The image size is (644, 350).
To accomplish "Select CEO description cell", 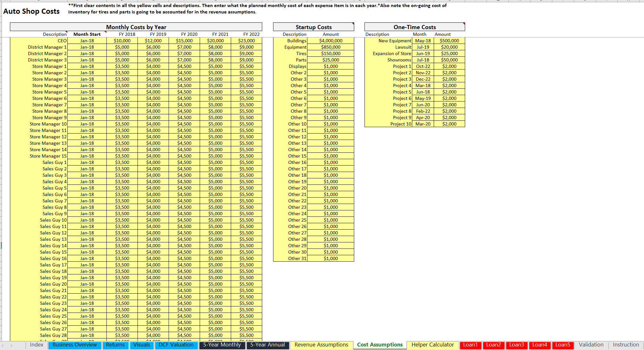I will tap(39, 41).
